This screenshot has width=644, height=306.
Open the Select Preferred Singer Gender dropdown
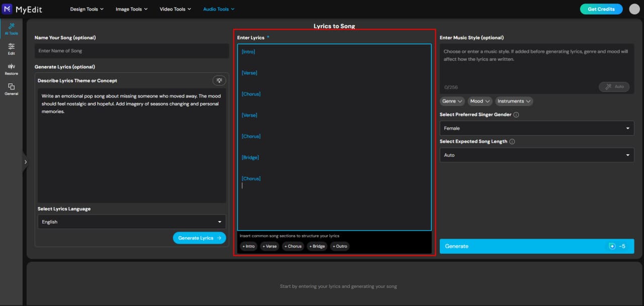pos(536,128)
